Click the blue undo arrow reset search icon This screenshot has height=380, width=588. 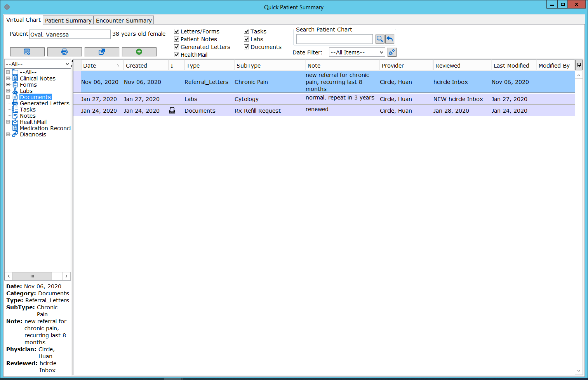point(390,39)
